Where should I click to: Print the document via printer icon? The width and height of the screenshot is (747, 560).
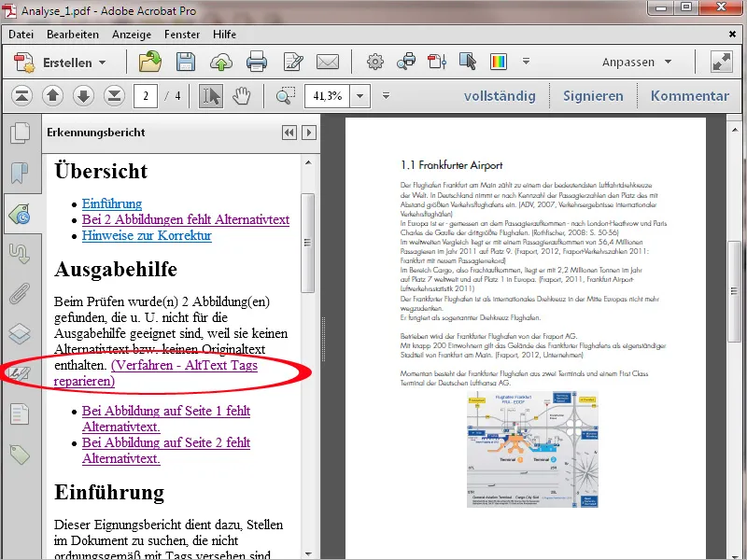click(257, 63)
